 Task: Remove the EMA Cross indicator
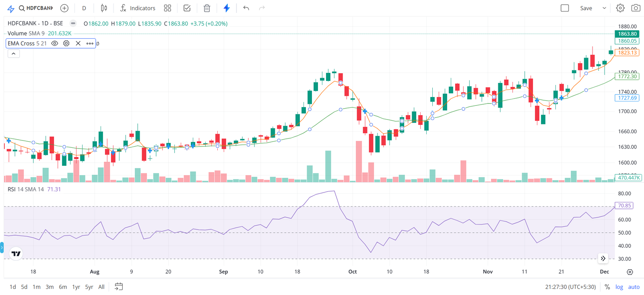(x=78, y=43)
